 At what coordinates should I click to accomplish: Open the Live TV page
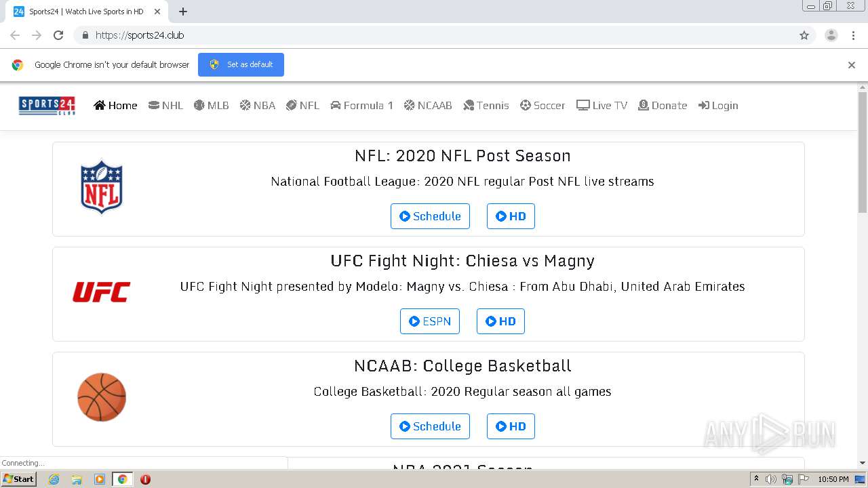click(x=601, y=105)
